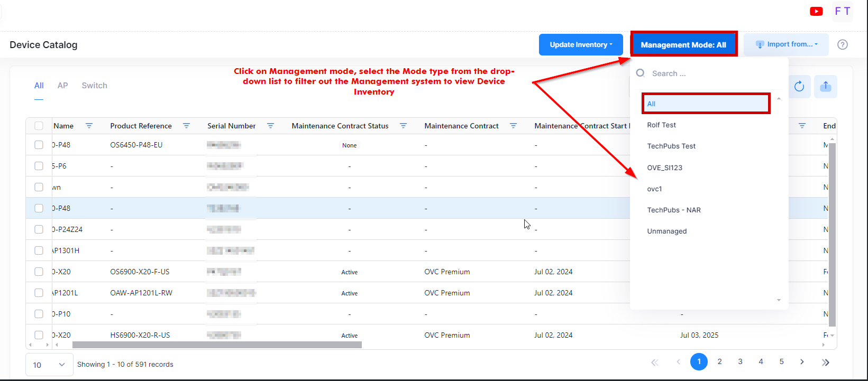Click the help question mark icon
This screenshot has height=381, width=868.
[843, 45]
